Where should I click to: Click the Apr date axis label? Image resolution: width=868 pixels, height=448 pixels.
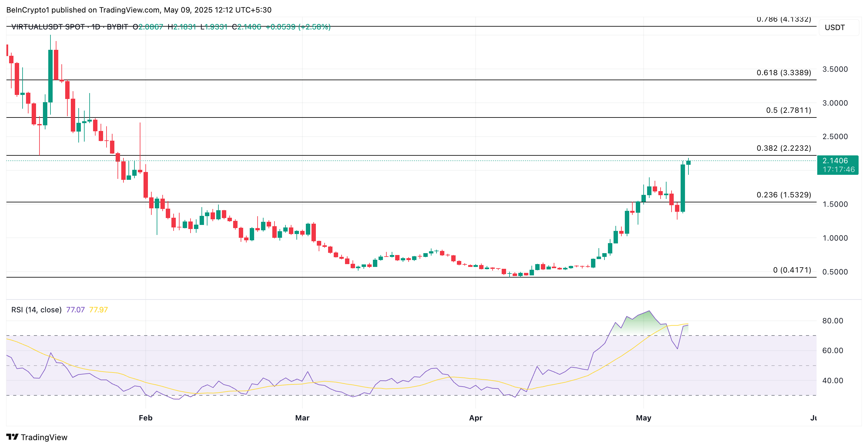475,418
